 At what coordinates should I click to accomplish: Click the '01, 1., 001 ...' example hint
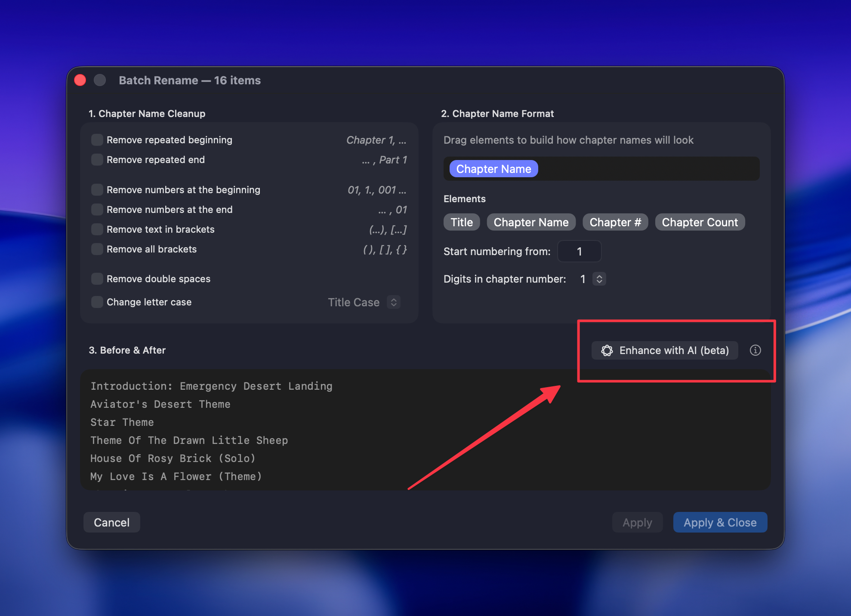point(377,190)
